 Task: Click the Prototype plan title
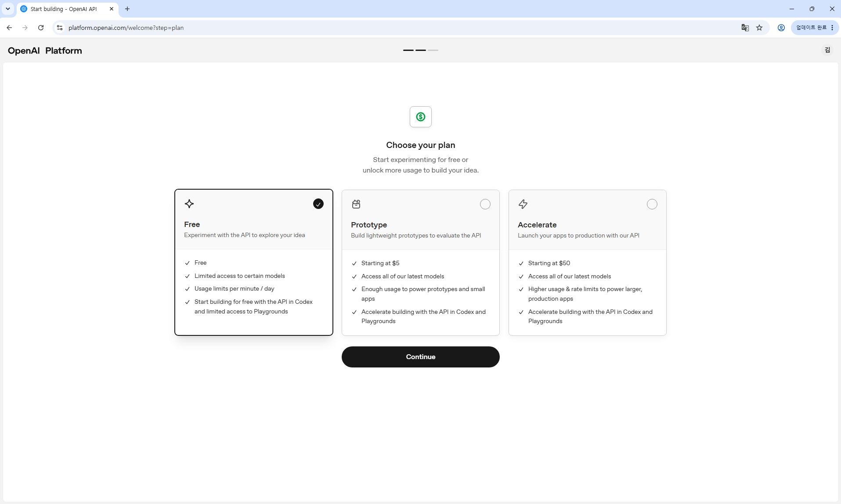tap(369, 225)
